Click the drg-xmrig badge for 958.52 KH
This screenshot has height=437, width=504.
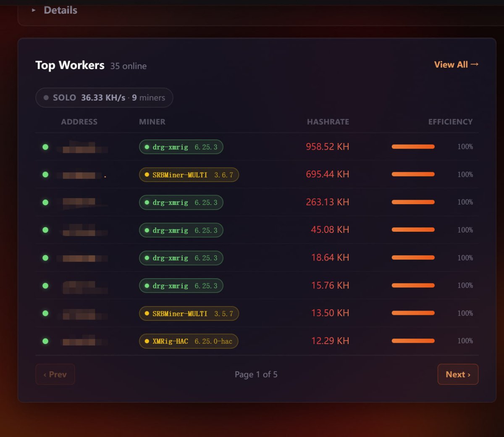click(x=181, y=147)
